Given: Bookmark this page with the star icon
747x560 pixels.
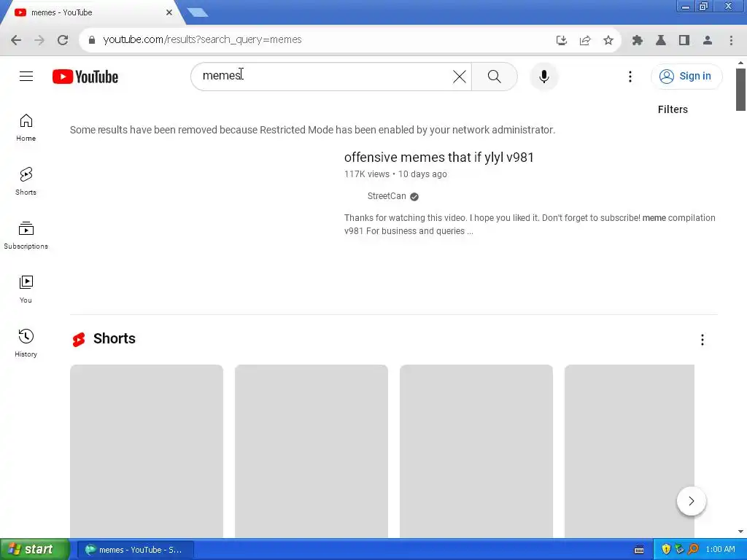Looking at the screenshot, I should [608, 41].
